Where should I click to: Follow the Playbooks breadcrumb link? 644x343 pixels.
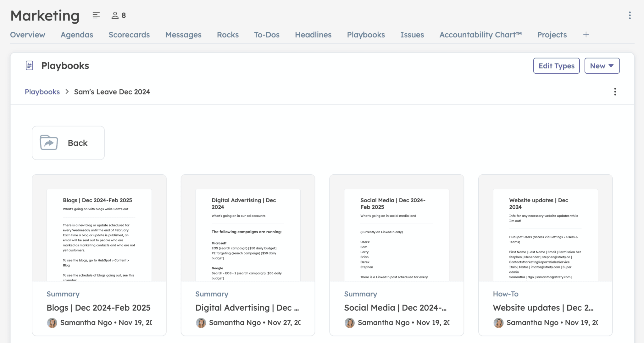click(x=42, y=92)
